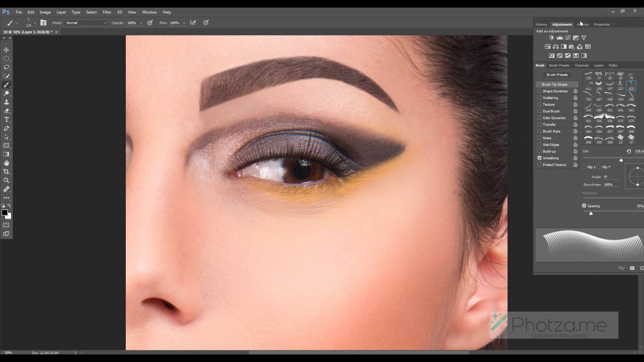Switch to the Properties tab

602,24
